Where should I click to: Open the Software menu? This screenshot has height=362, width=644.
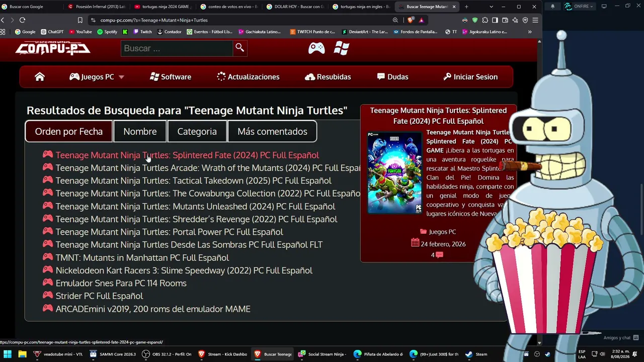click(171, 77)
